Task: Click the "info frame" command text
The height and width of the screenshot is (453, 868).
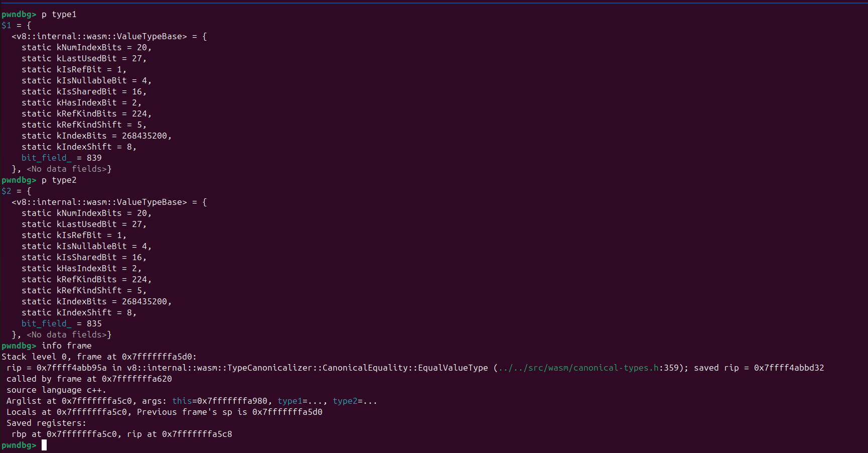Action: [66, 346]
